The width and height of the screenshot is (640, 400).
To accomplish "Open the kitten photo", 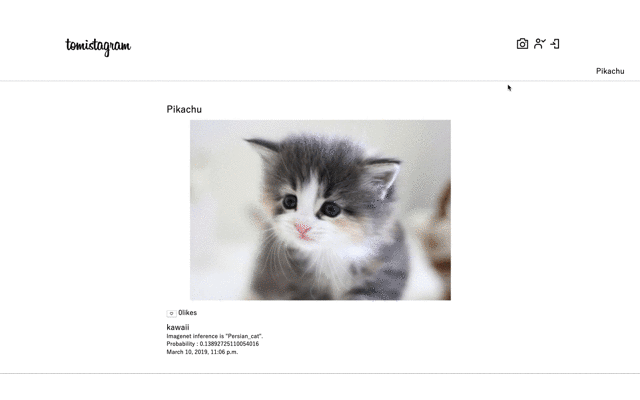I will (320, 210).
